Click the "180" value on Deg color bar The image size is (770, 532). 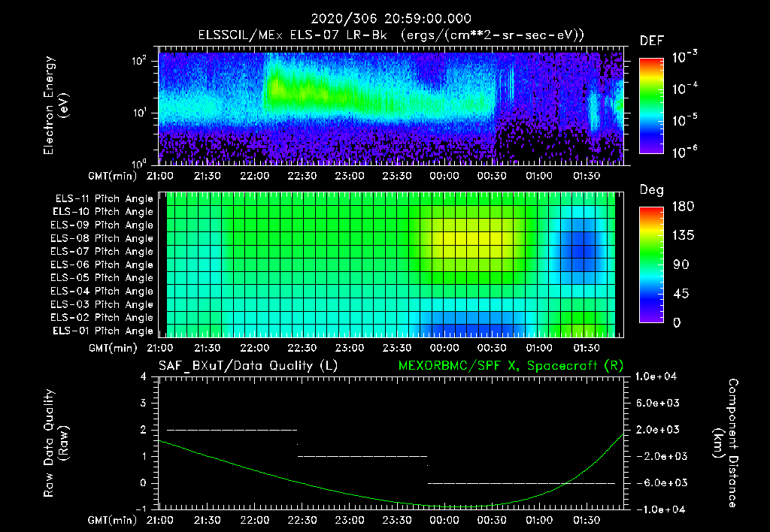(x=683, y=207)
